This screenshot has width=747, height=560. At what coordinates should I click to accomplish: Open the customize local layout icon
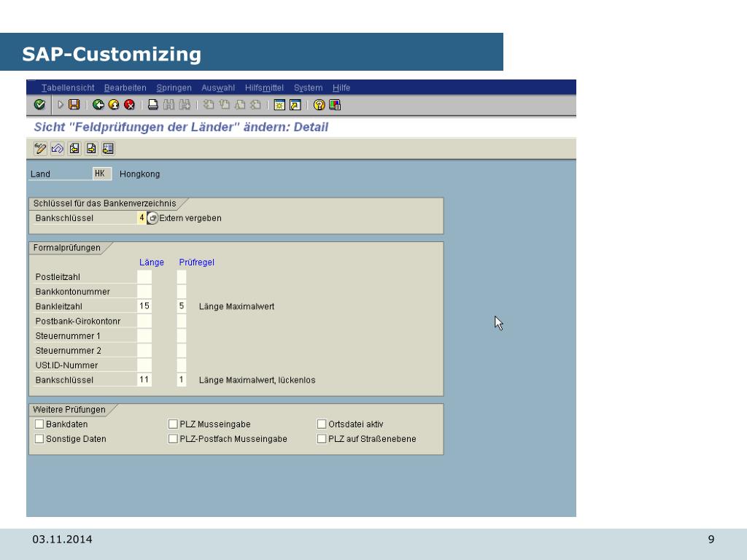(335, 105)
